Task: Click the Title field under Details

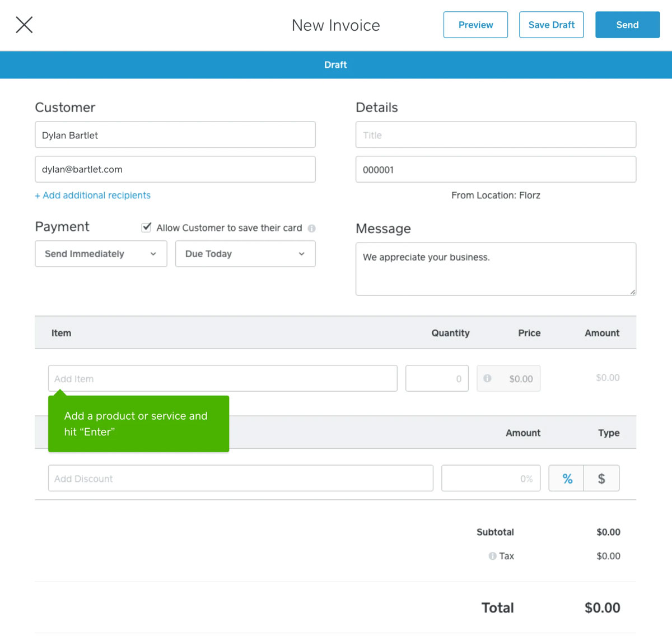Action: [x=495, y=134]
